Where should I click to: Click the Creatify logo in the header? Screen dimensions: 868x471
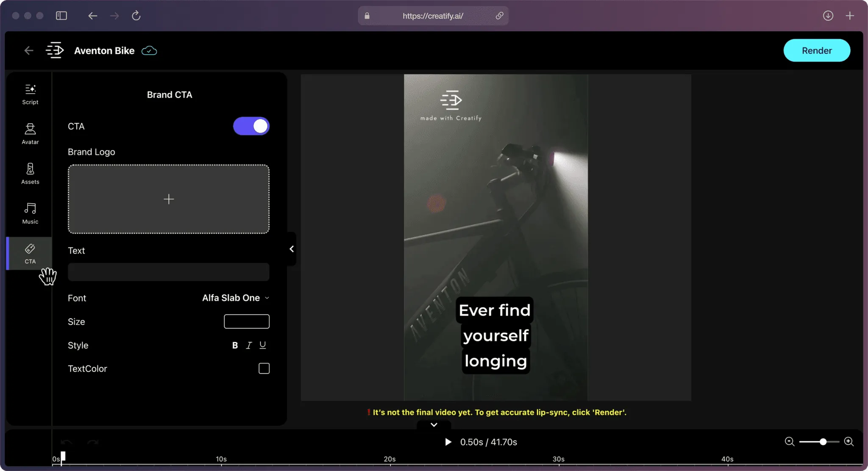coord(55,50)
